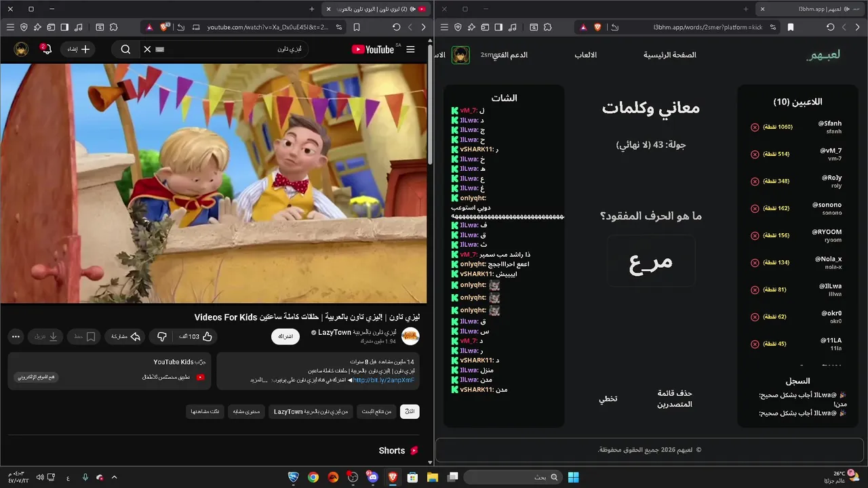The width and height of the screenshot is (868, 488).
Task: Open YouTube hamburger guide menu
Action: coord(410,49)
